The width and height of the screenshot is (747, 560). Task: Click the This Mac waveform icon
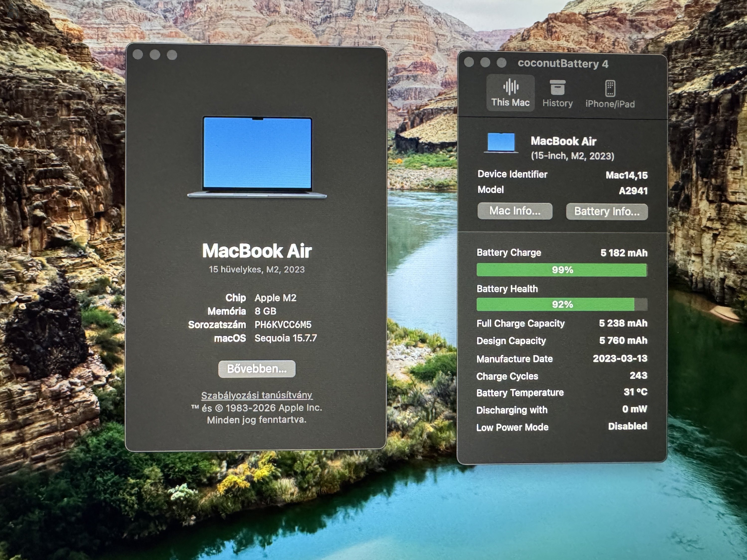511,87
